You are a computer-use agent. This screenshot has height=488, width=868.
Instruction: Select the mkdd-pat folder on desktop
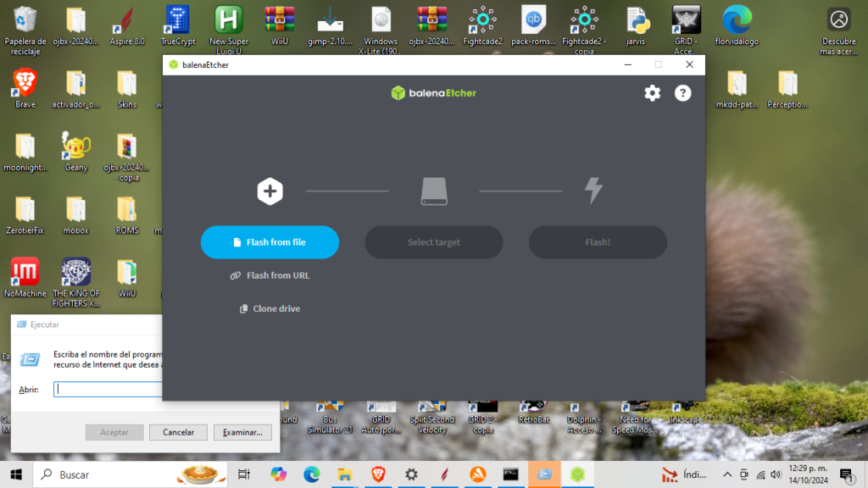pos(737,88)
